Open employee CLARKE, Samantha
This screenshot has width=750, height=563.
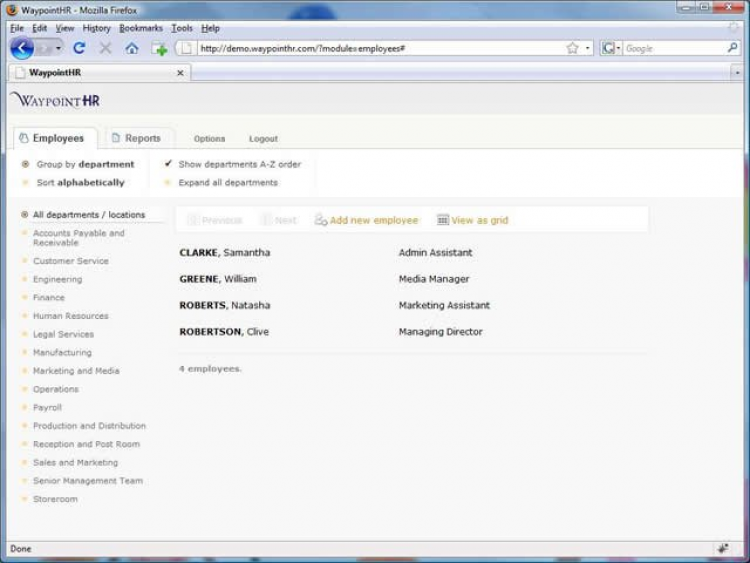click(x=224, y=253)
